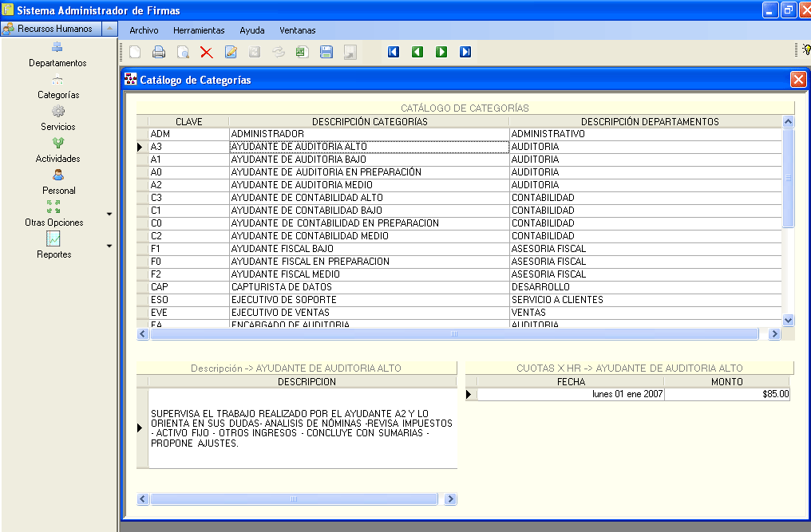
Task: Open the Herramientas menu
Action: pos(199,30)
